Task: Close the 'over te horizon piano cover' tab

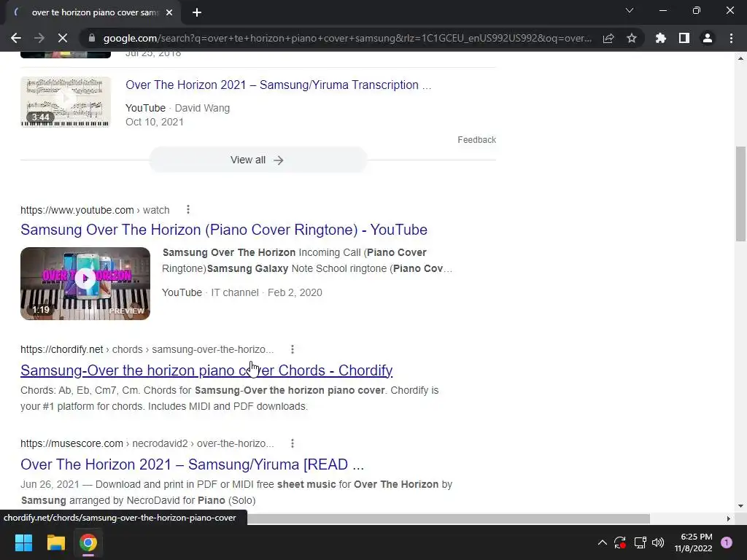Action: (x=169, y=13)
